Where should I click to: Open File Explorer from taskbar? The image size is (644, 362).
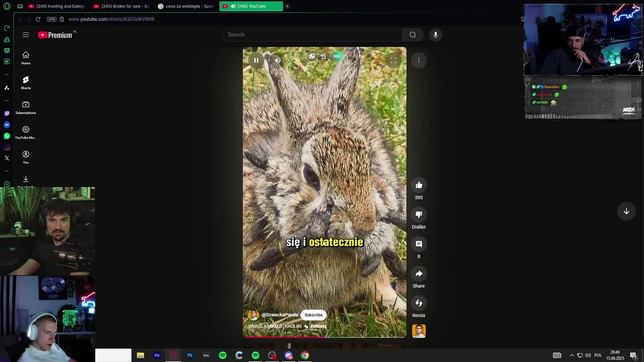point(140,355)
